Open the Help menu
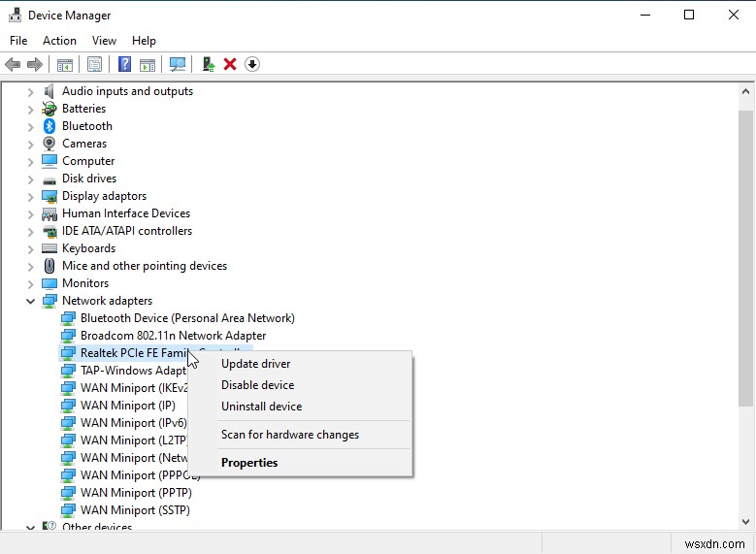 tap(144, 41)
